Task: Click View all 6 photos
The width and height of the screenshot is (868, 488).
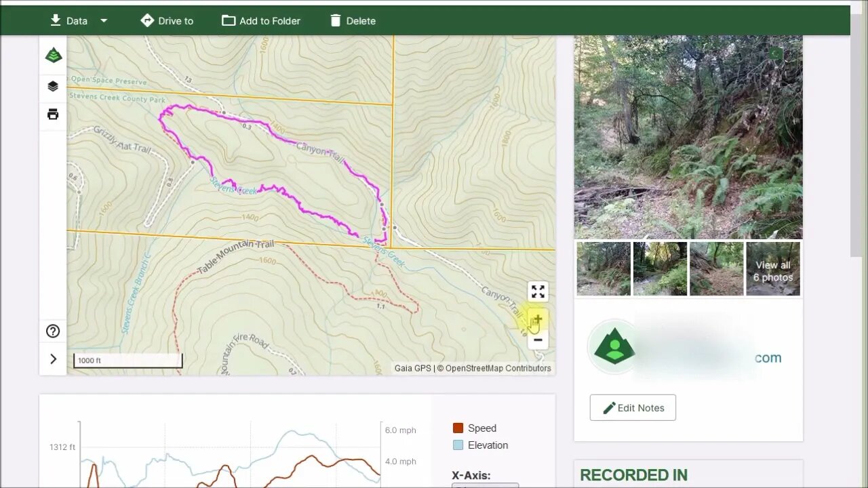Action: coord(773,269)
